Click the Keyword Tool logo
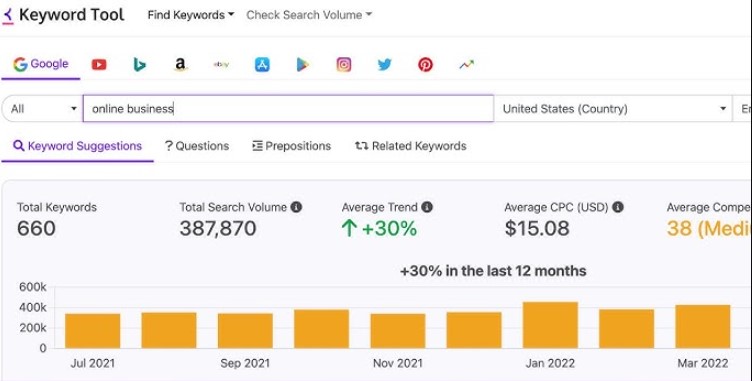This screenshot has height=381, width=752. (x=63, y=15)
